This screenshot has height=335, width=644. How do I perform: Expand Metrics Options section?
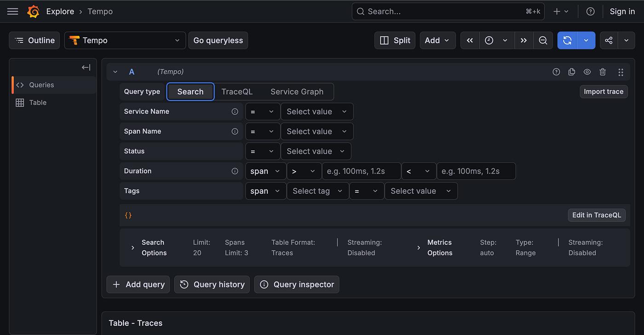click(419, 248)
